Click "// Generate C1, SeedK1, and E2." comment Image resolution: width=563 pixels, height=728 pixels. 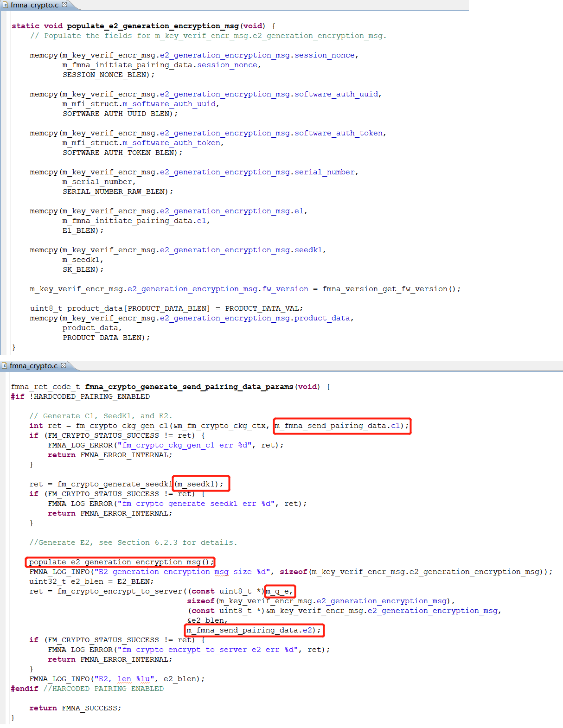click(x=101, y=416)
